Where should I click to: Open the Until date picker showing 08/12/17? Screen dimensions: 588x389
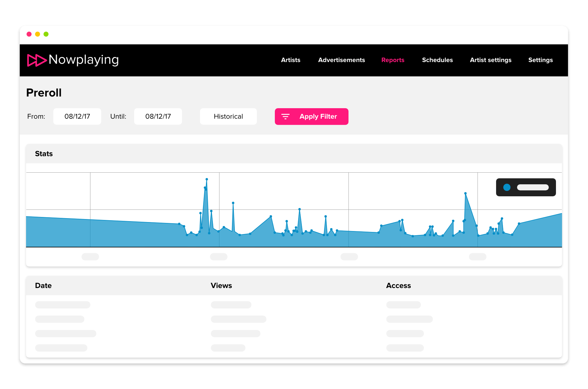(x=158, y=117)
